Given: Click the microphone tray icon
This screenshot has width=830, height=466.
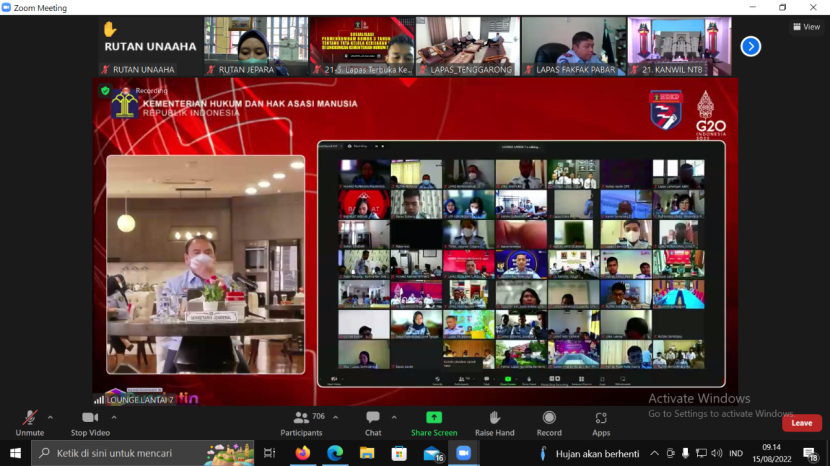Looking at the screenshot, I should 685,453.
